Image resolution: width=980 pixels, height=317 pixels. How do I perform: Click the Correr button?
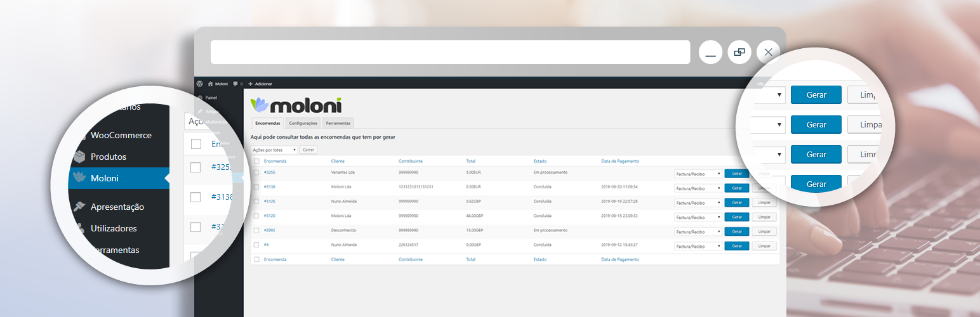coord(308,150)
